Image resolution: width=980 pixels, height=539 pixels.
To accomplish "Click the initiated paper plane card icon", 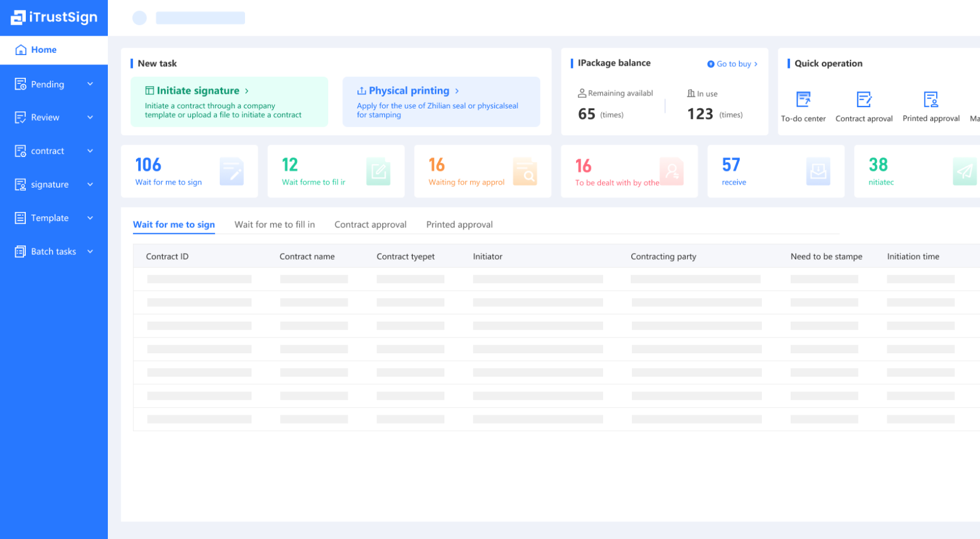I will pos(964,171).
